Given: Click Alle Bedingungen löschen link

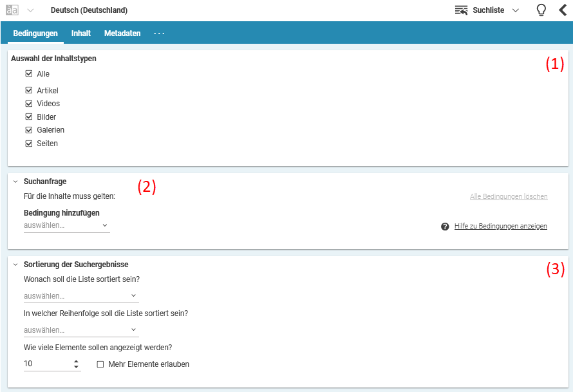Looking at the screenshot, I should [x=509, y=196].
